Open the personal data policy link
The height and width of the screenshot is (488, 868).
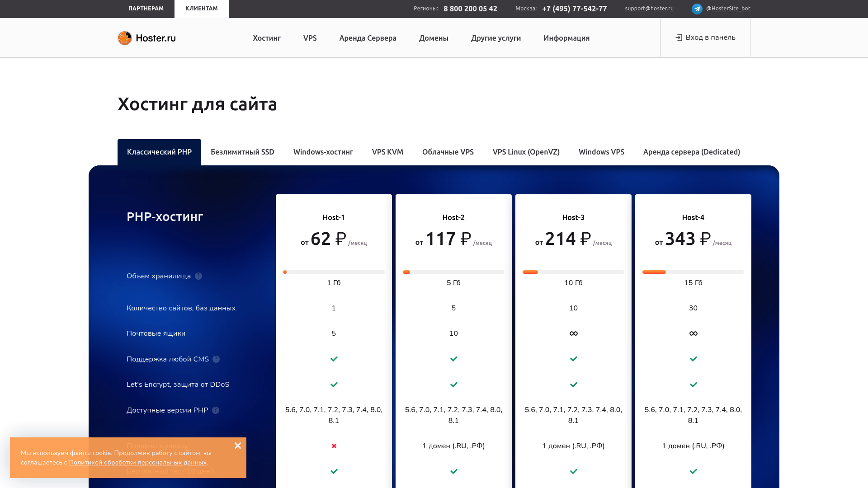[137, 463]
